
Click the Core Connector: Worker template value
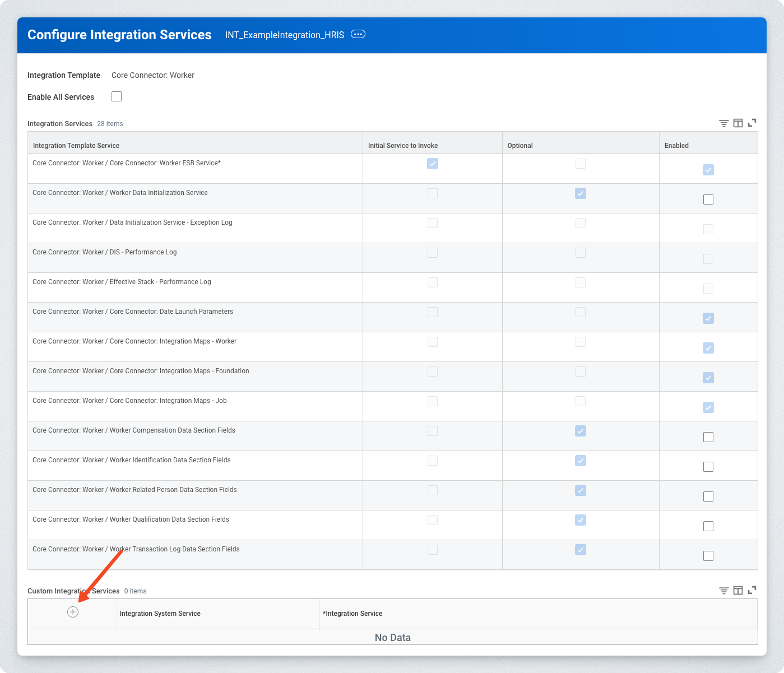click(x=153, y=75)
